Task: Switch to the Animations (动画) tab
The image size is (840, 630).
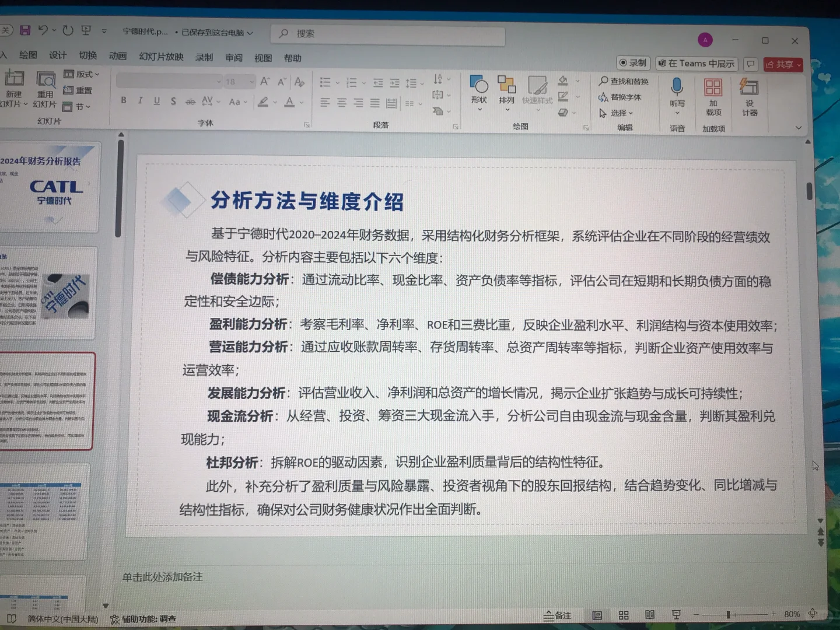Action: pyautogui.click(x=118, y=56)
